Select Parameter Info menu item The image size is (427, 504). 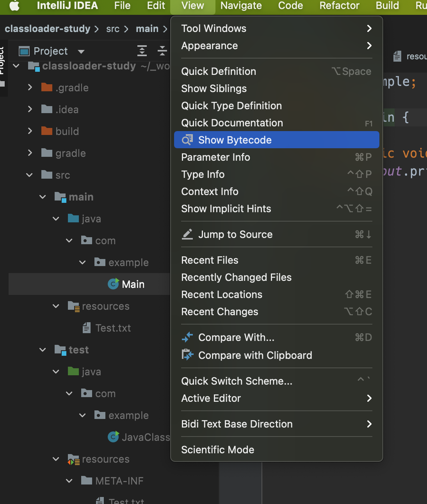click(x=276, y=157)
